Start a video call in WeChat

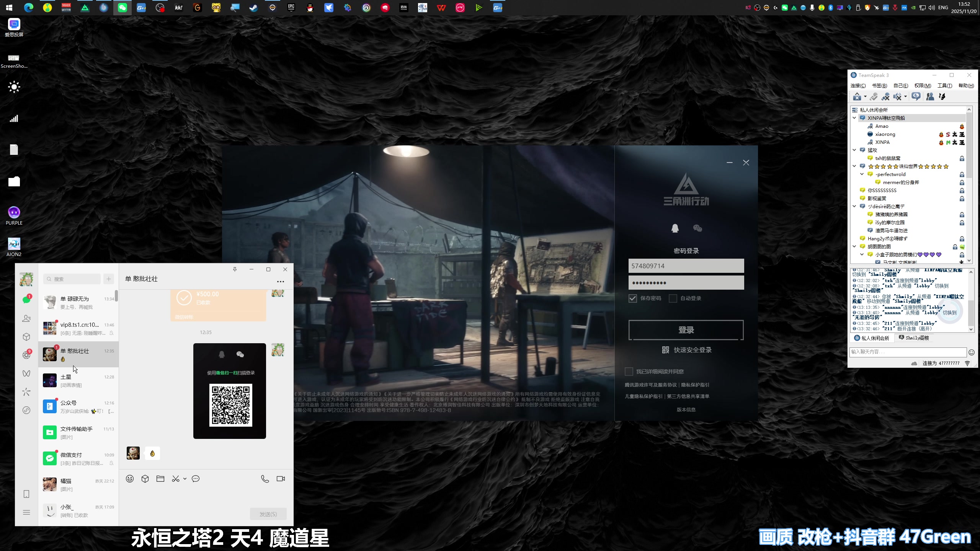(x=281, y=479)
